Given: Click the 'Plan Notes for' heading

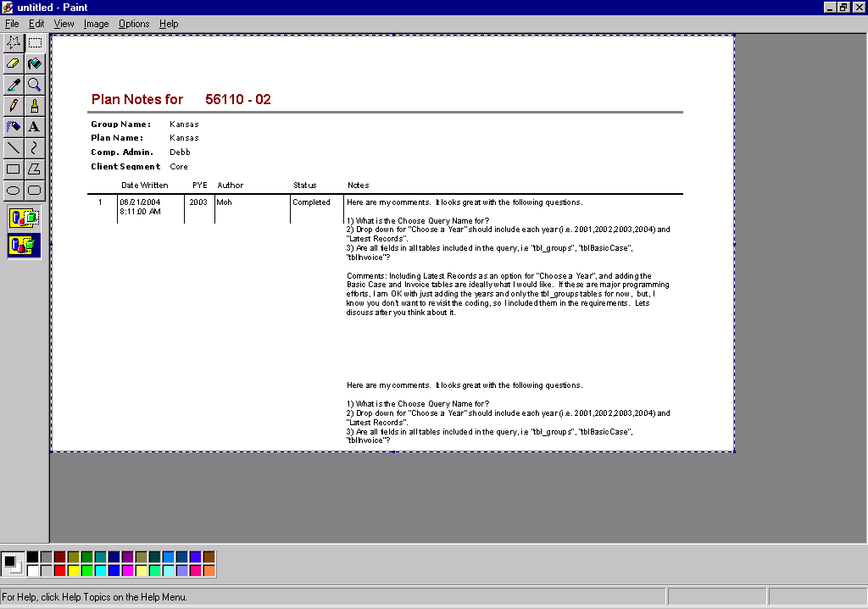Looking at the screenshot, I should pyautogui.click(x=136, y=100).
